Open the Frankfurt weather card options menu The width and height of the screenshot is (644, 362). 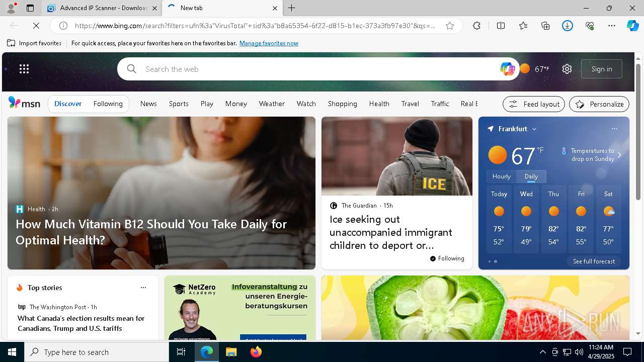(x=614, y=129)
